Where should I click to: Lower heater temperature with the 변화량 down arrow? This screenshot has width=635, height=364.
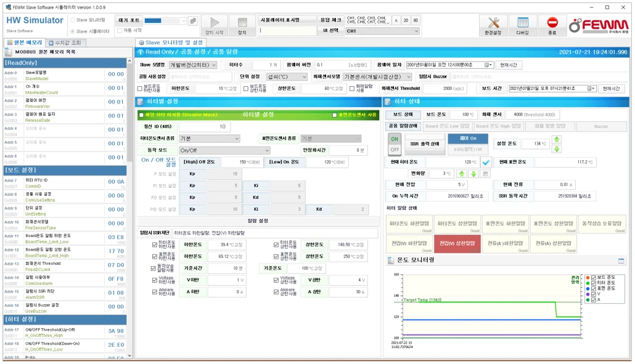tap(473, 174)
